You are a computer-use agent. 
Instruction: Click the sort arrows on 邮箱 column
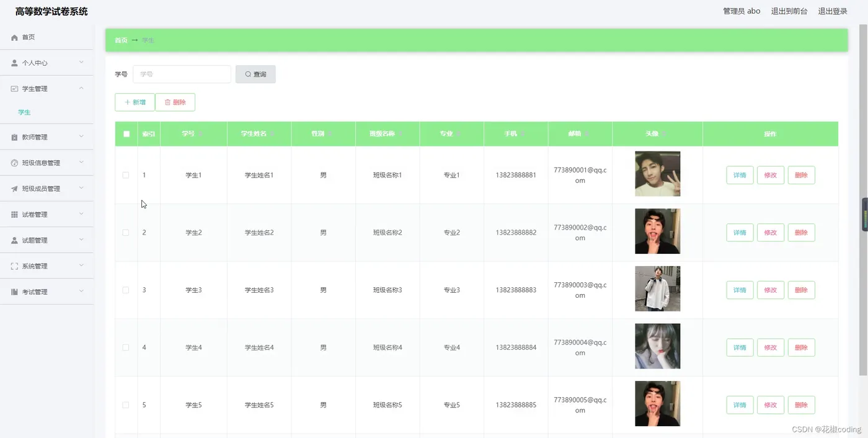click(587, 134)
